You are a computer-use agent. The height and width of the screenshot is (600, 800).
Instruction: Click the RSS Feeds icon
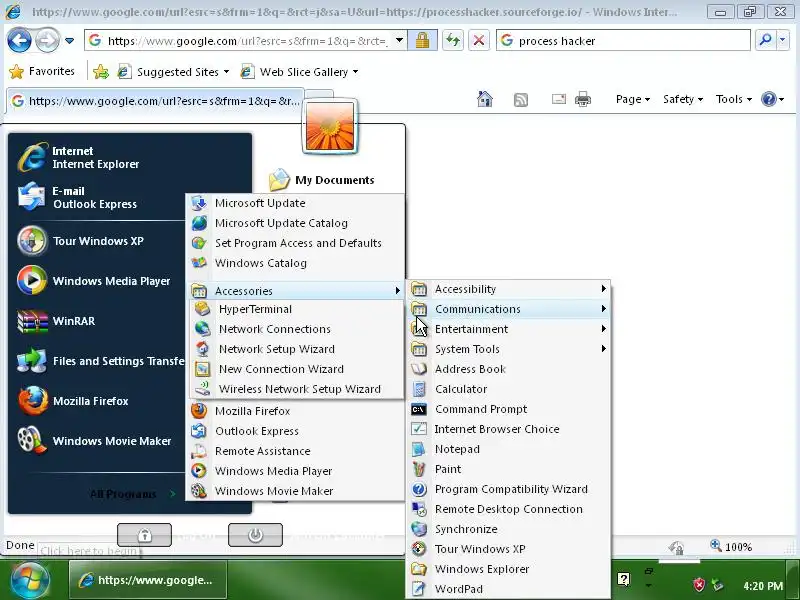click(x=520, y=99)
